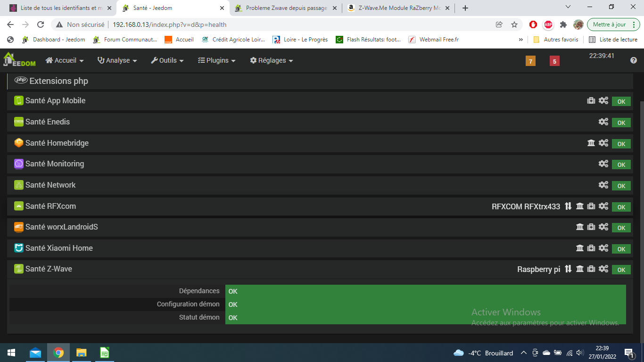The height and width of the screenshot is (362, 644).
Task: Click the gears icon on Santé Enedis row
Action: tap(603, 122)
